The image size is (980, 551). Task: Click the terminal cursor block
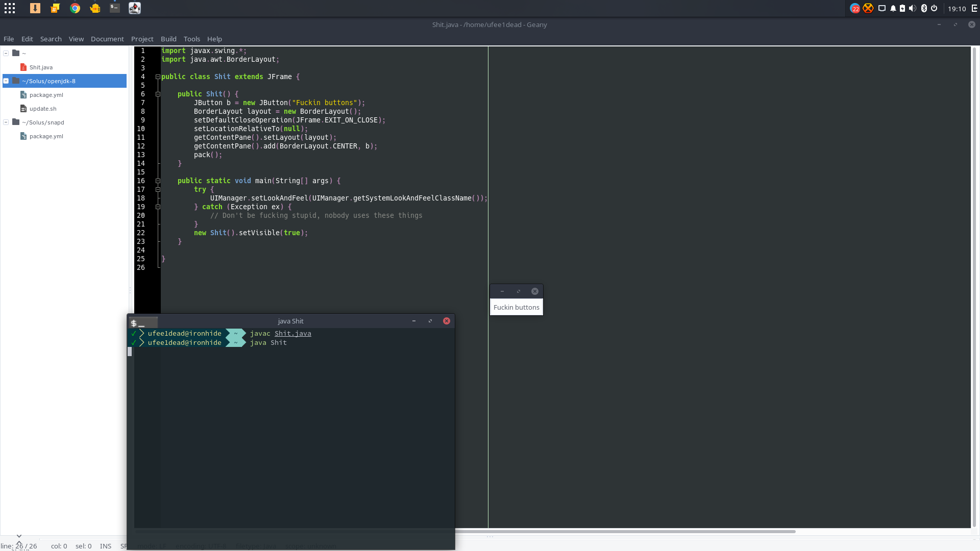pos(130,352)
